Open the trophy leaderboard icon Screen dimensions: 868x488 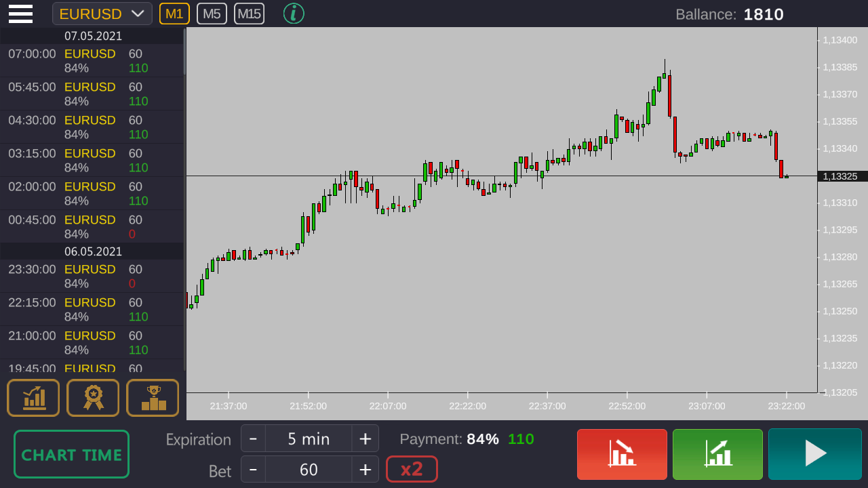coord(153,398)
